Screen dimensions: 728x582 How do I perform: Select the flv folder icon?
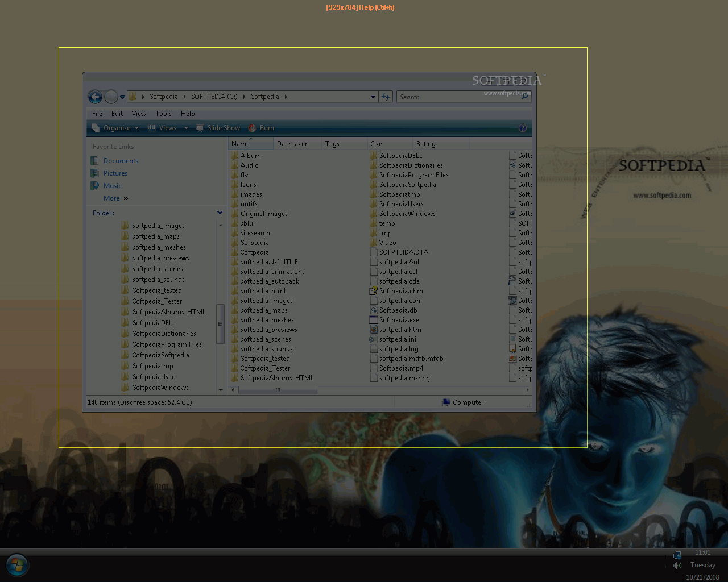point(234,175)
